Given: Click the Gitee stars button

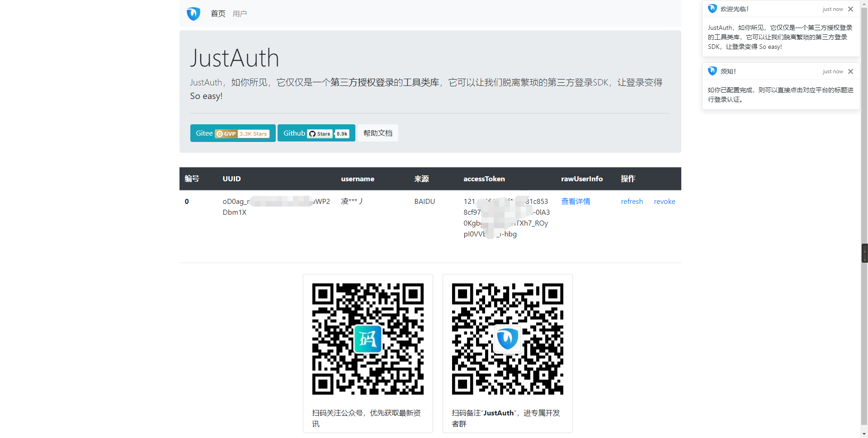Looking at the screenshot, I should (233, 133).
